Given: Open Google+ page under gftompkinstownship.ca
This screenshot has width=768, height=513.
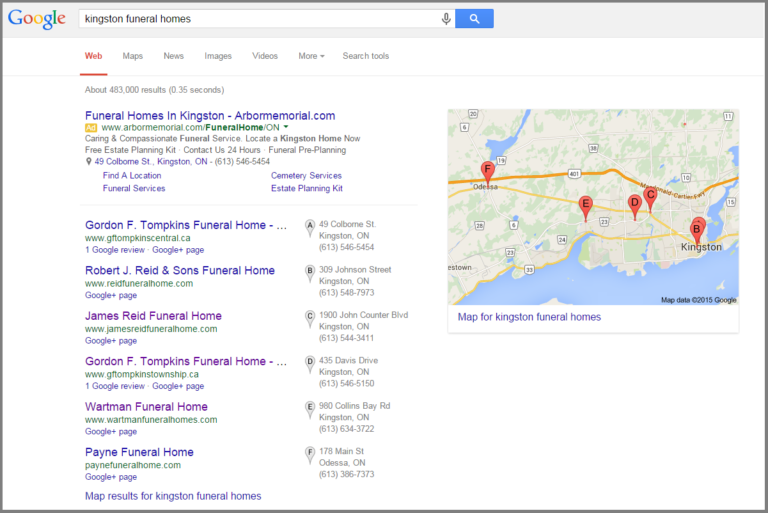Looking at the screenshot, I should 178,386.
